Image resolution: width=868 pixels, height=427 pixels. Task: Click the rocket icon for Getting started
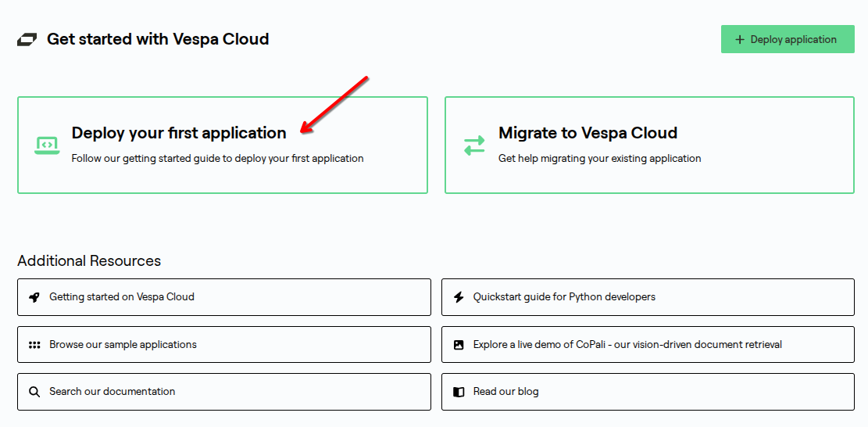34,297
